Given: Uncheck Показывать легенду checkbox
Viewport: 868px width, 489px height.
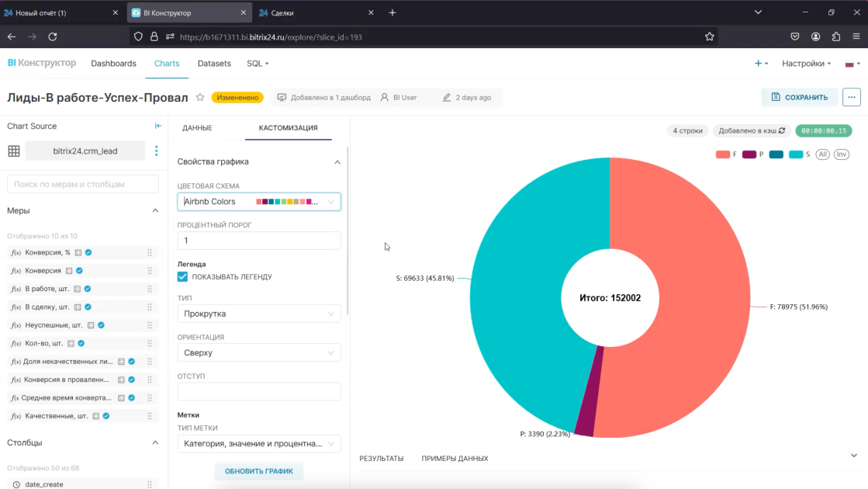Looking at the screenshot, I should 183,276.
